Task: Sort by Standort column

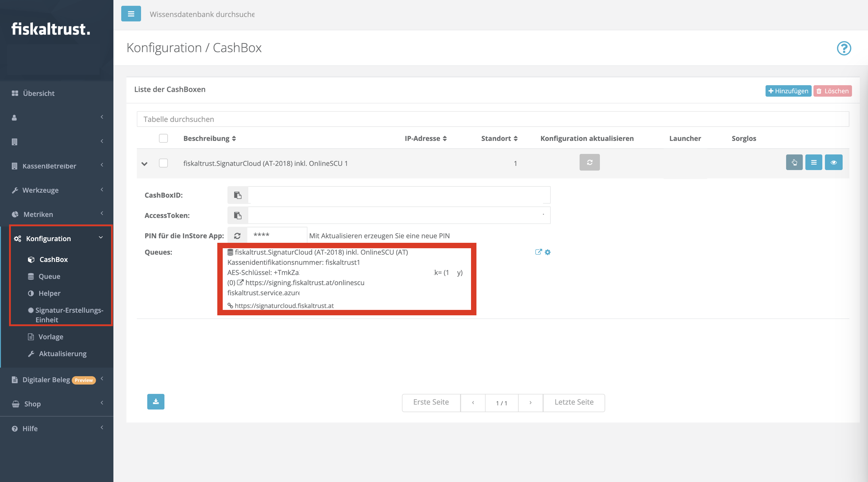Action: [499, 138]
